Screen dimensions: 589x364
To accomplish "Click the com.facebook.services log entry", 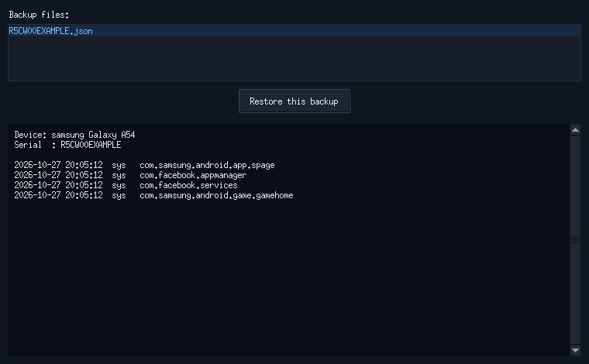I will pyautogui.click(x=126, y=185).
